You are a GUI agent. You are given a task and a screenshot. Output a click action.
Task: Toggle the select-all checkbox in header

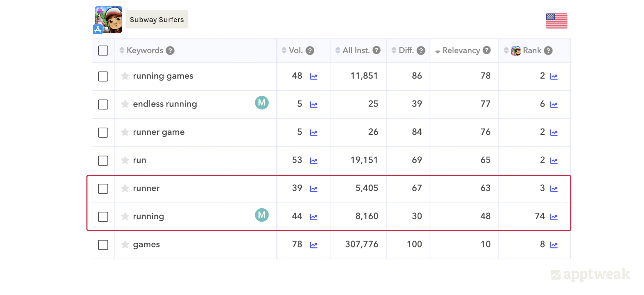point(103,51)
